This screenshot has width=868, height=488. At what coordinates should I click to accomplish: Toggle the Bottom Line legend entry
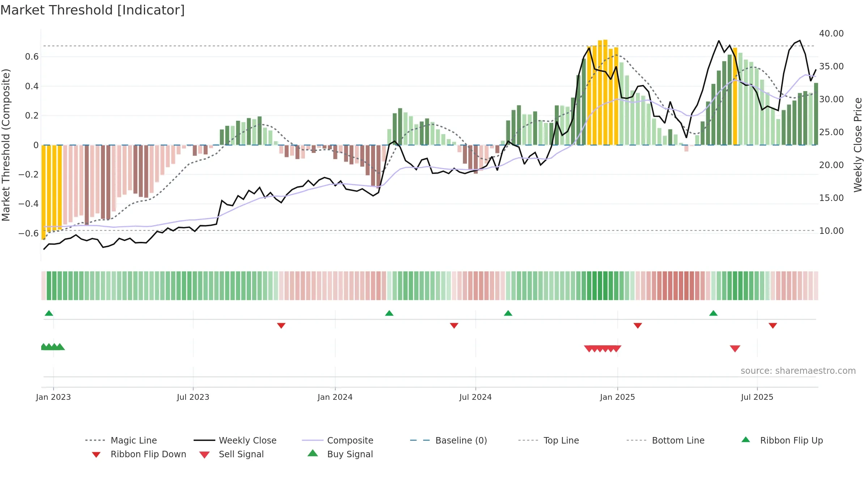[x=665, y=440]
